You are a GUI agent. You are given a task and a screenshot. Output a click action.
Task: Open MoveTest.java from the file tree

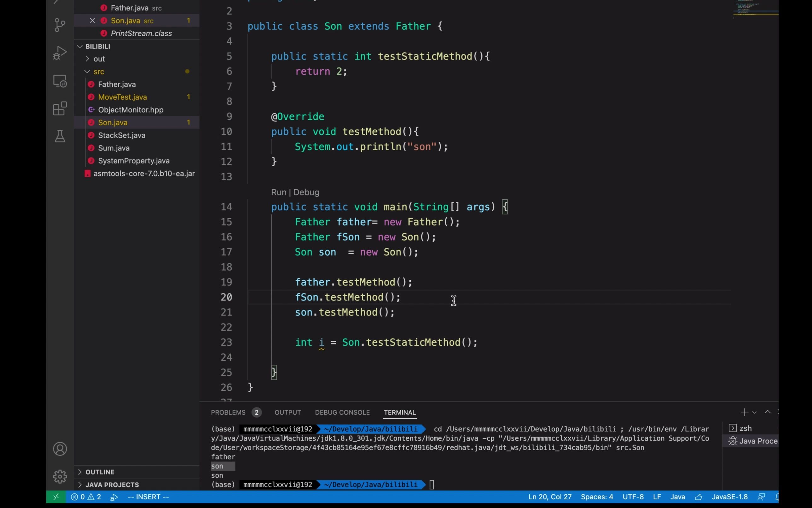point(136,97)
